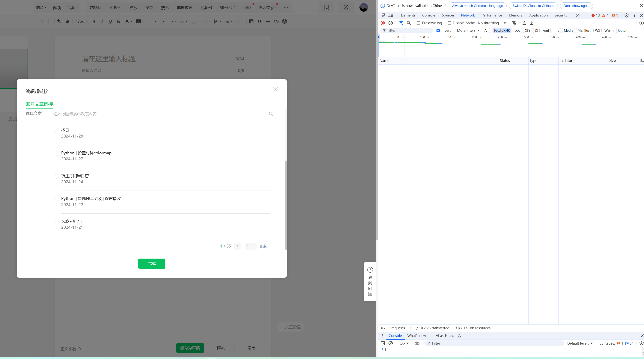Switch to the Elements tab
Screen dimensions: 644x359
click(x=408, y=15)
